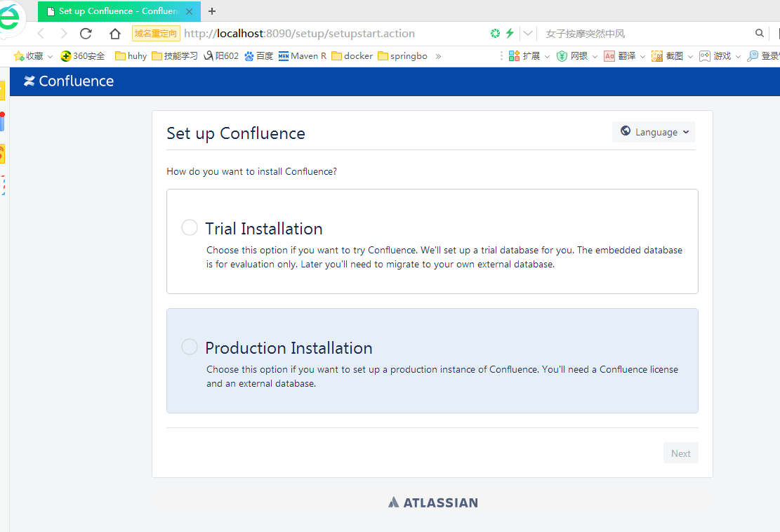Image resolution: width=780 pixels, height=532 pixels.
Task: Open a new browser tab
Action: click(212, 11)
